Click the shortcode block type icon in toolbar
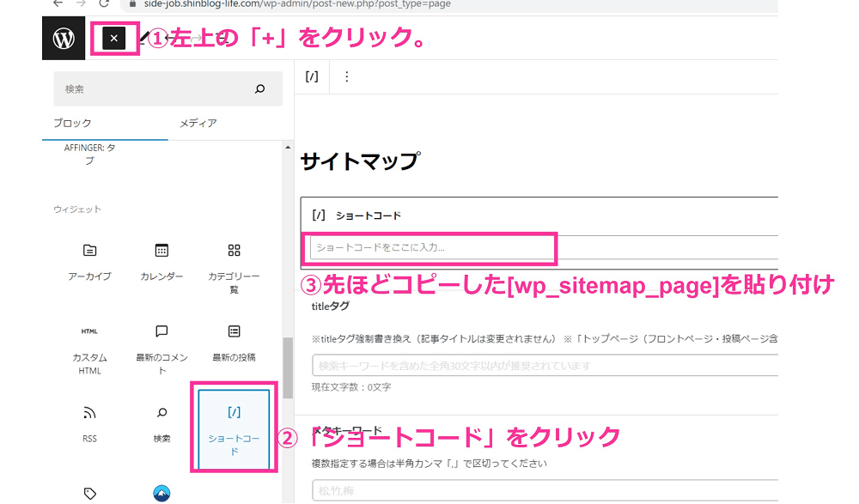859x504 pixels. point(312,76)
